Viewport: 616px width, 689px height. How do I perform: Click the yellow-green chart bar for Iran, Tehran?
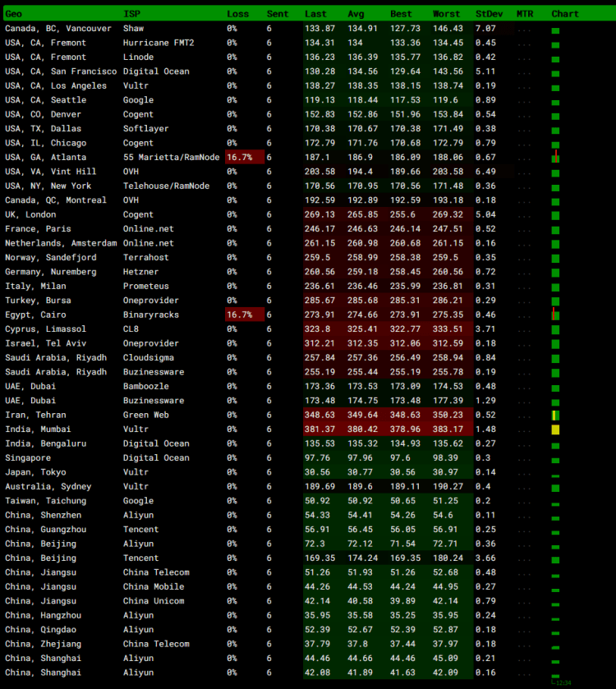coord(555,416)
